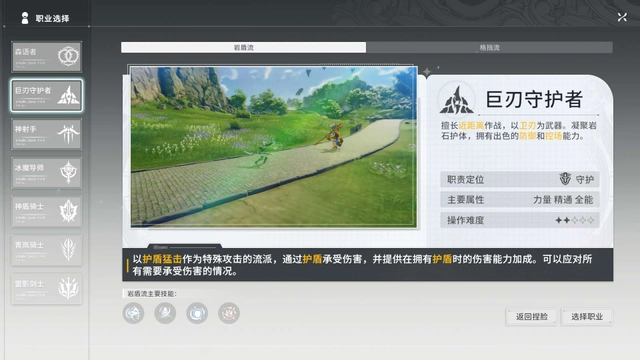Switch to the 岩盾流 tab
The image size is (640, 360).
pos(243,47)
